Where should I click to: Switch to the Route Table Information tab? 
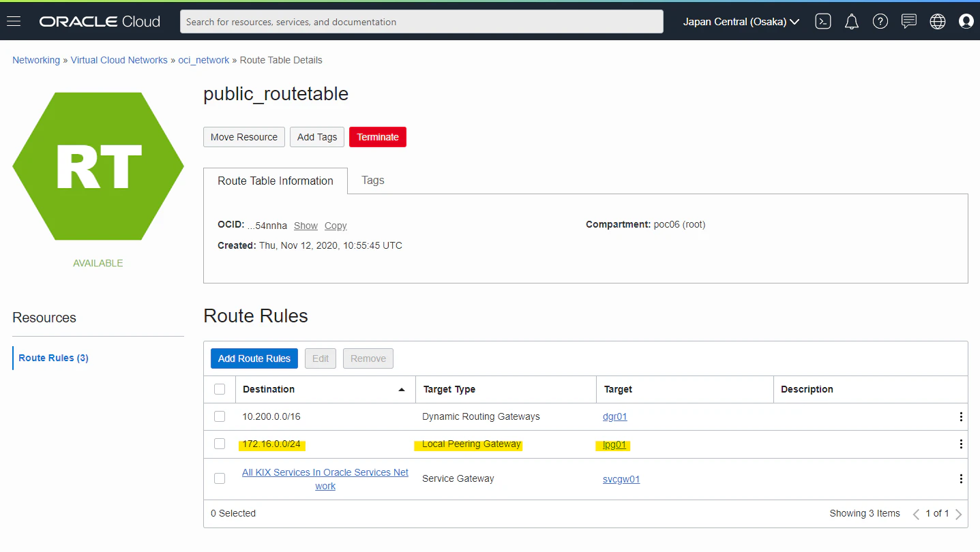[276, 181]
